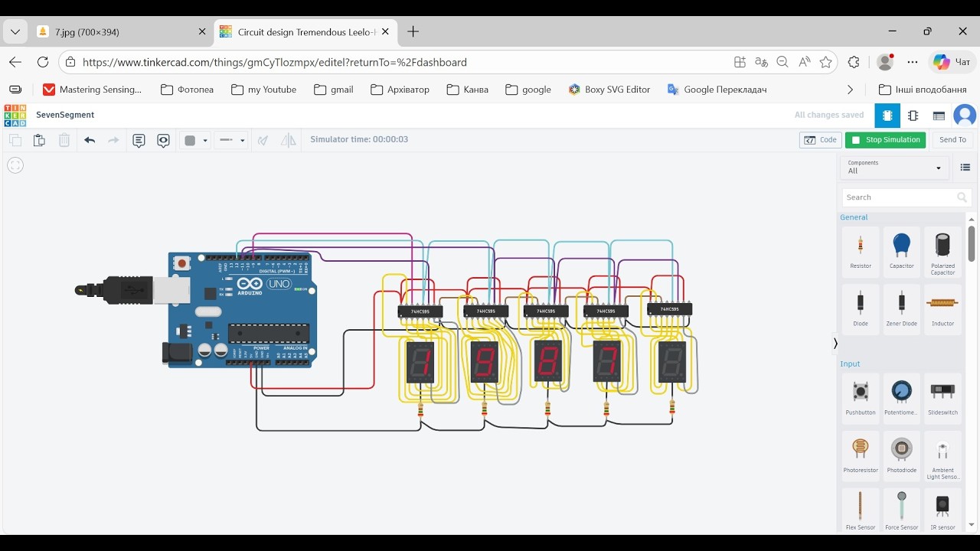Image resolution: width=980 pixels, height=551 pixels.
Task: Click the SevenSegment project name
Action: 65,115
